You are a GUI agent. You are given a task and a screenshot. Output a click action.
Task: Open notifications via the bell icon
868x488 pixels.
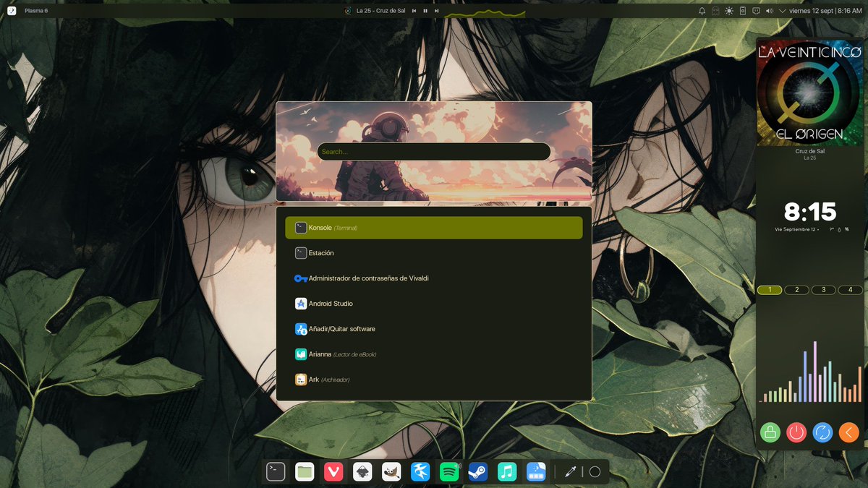coord(702,10)
